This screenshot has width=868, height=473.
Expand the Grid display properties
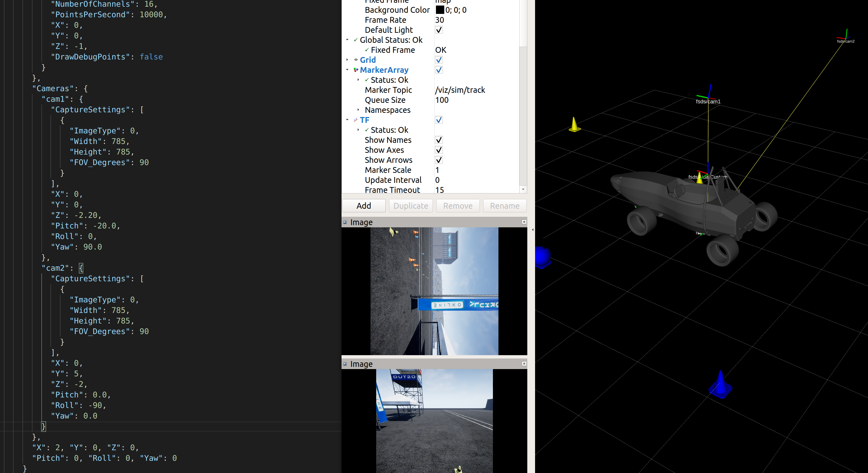[347, 60]
